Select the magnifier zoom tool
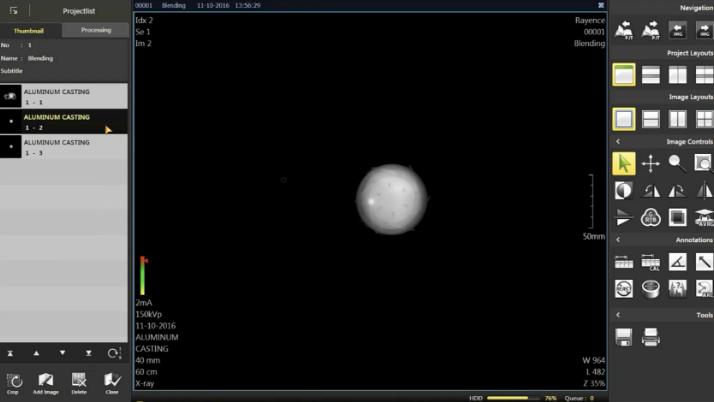This screenshot has height=402, width=714. coord(678,163)
